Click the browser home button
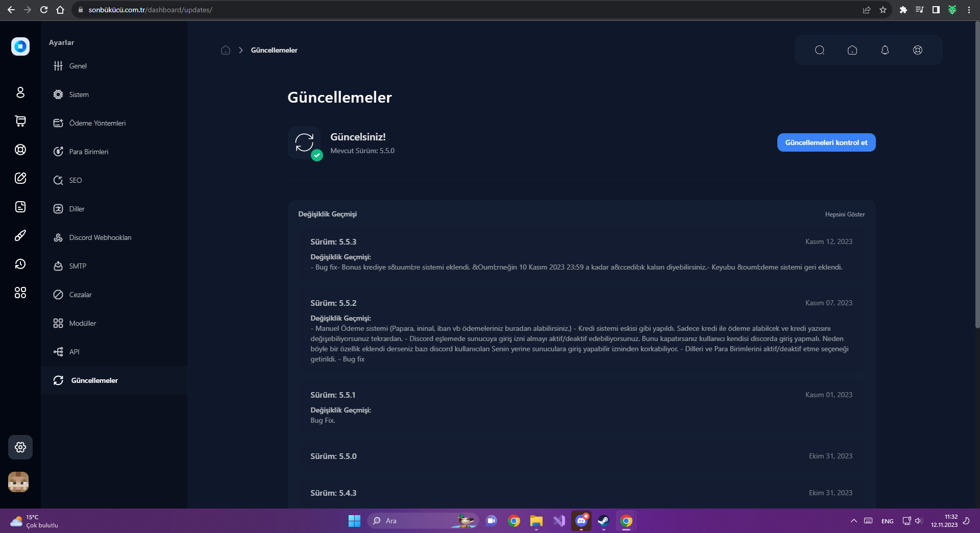 tap(60, 10)
